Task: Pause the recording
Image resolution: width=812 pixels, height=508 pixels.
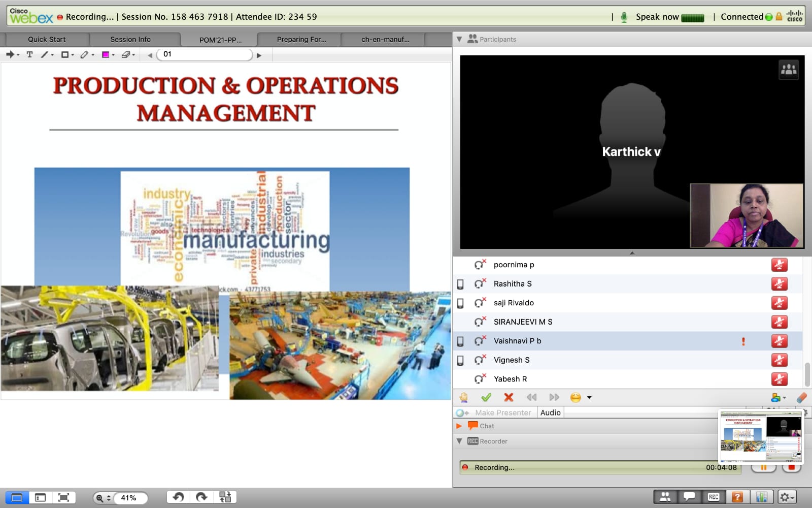Action: click(x=763, y=467)
